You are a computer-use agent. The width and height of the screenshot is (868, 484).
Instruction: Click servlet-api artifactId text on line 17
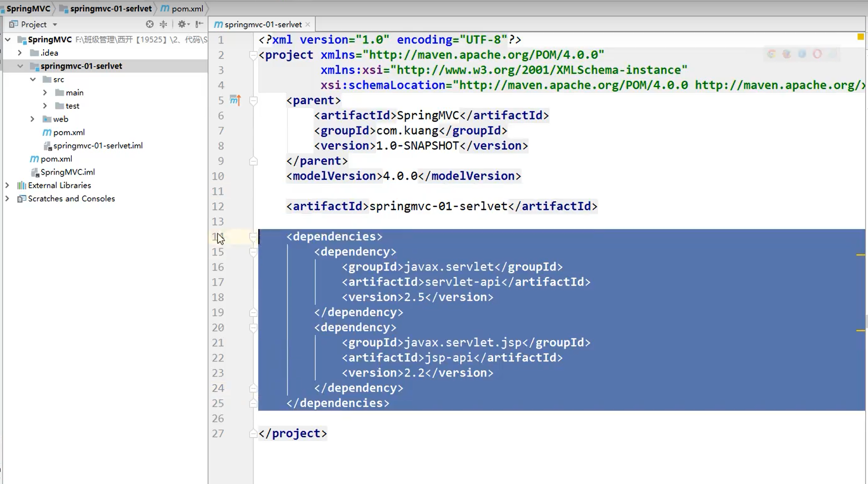point(463,282)
